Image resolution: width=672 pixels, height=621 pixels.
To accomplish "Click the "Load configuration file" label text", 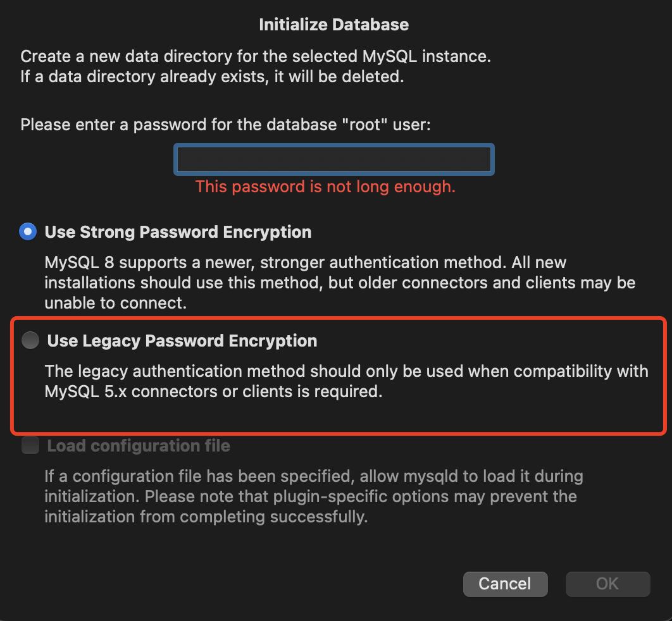I will click(x=139, y=446).
